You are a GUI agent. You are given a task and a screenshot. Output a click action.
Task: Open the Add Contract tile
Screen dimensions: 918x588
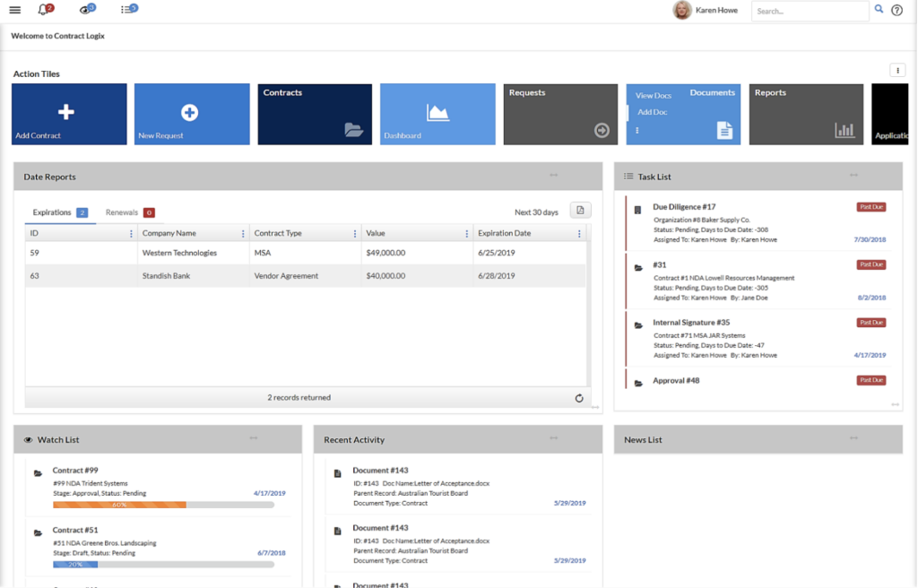68,113
